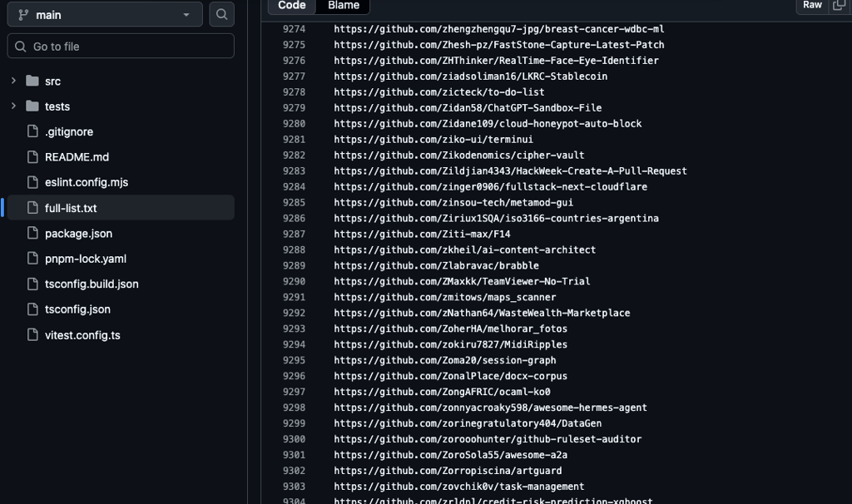Click the zicteck/to-do-list URL line

(x=439, y=91)
